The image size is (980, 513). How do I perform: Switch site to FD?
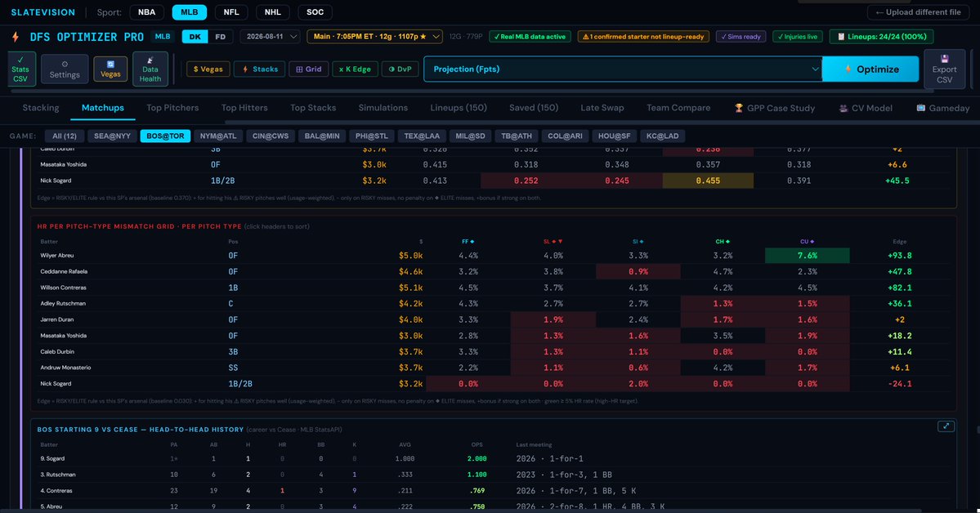coord(220,37)
